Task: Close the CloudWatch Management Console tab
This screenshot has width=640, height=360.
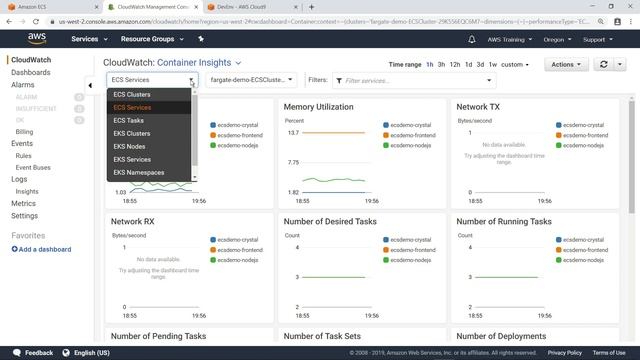Action: (x=196, y=7)
